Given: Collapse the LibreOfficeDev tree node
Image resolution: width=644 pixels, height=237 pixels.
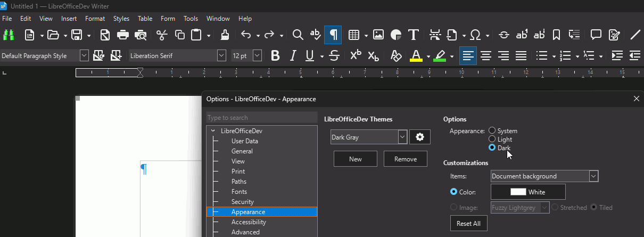Looking at the screenshot, I should point(213,130).
